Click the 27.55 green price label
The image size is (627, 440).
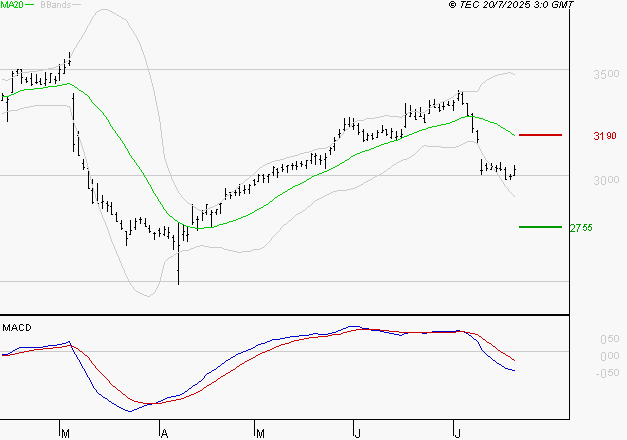581,228
